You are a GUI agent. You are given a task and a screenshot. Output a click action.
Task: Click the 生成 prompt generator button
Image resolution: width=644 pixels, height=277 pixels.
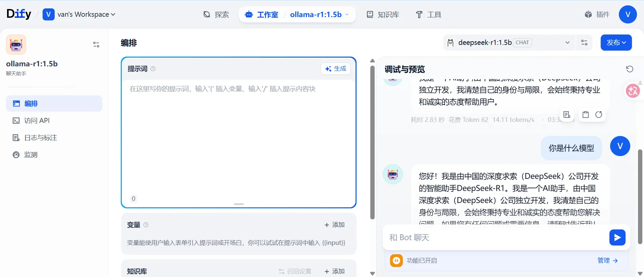click(336, 69)
